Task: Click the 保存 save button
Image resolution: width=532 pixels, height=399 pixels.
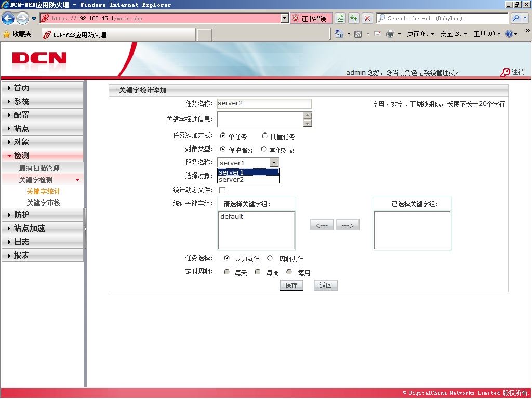Action: (x=291, y=285)
